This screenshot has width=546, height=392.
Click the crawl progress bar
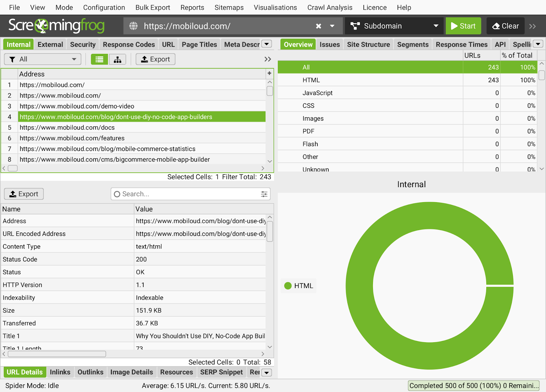click(x=474, y=386)
